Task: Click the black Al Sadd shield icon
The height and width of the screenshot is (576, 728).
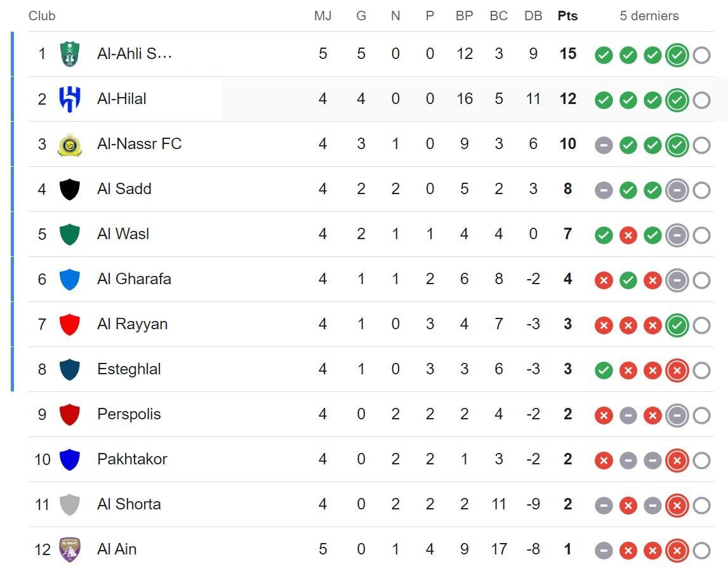Action: click(69, 190)
